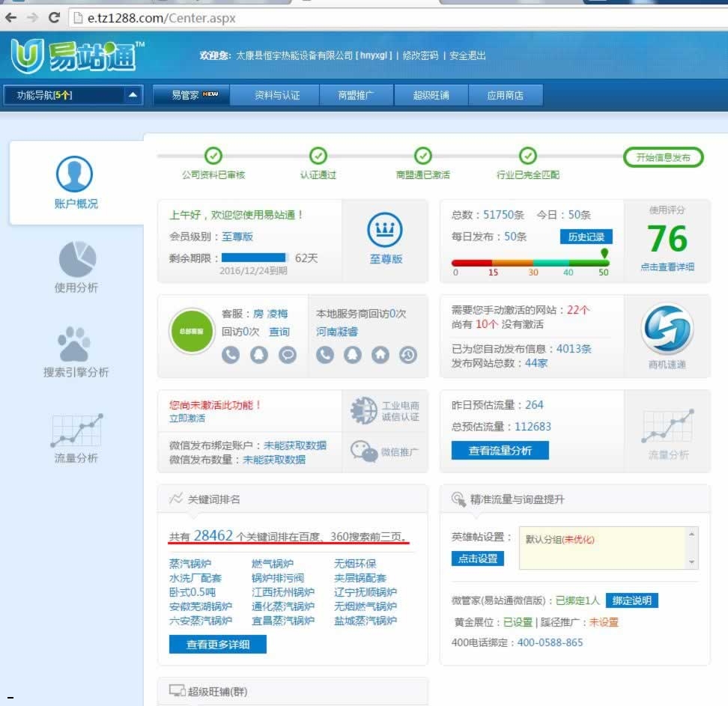Click the home icon under 本地服务商
The height and width of the screenshot is (706, 728).
(x=380, y=355)
